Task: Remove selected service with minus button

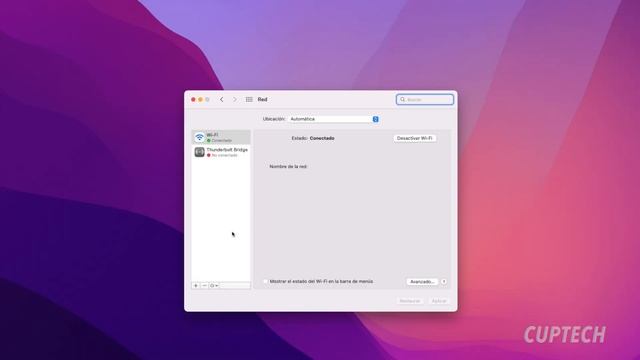Action: pos(204,286)
